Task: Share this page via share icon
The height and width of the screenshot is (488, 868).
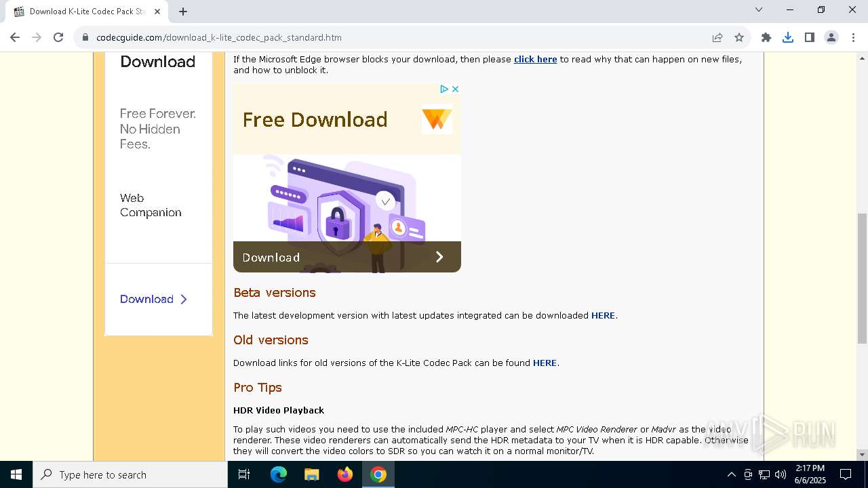Action: point(717,37)
